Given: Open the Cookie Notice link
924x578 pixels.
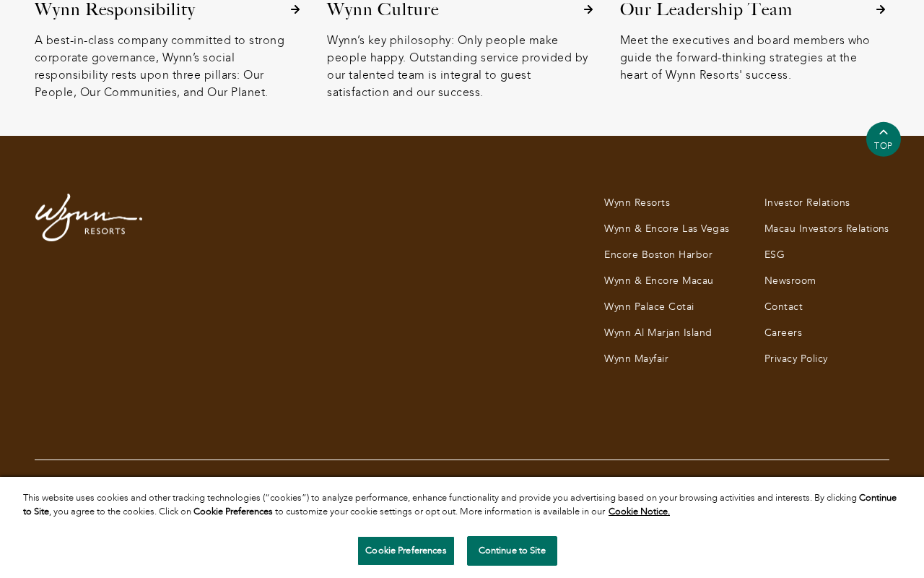Looking at the screenshot, I should pyautogui.click(x=639, y=512).
